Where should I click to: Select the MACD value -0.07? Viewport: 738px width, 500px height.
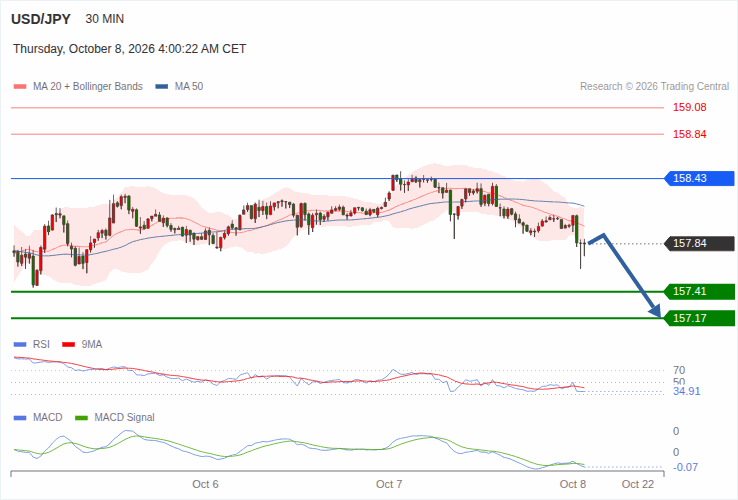pyautogui.click(x=686, y=468)
